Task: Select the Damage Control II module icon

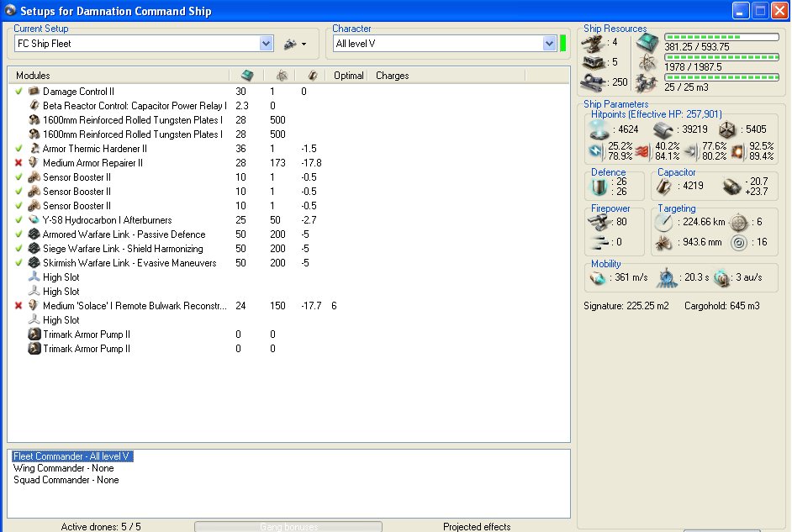Action: 34,92
